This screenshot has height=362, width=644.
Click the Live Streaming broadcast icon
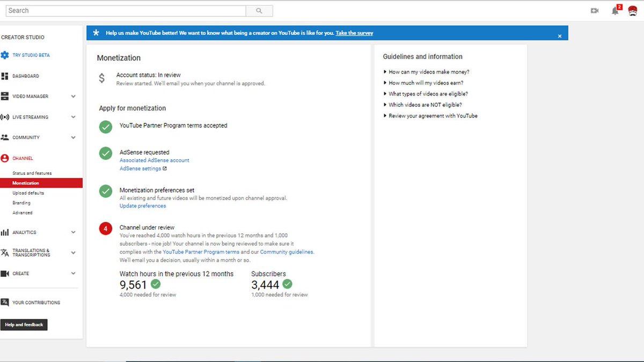(5, 117)
